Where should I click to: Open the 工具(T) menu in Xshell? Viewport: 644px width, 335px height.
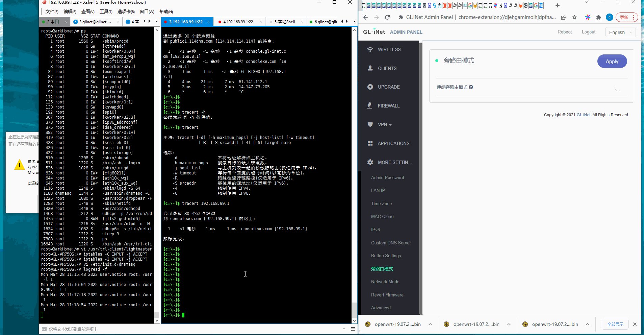point(106,11)
